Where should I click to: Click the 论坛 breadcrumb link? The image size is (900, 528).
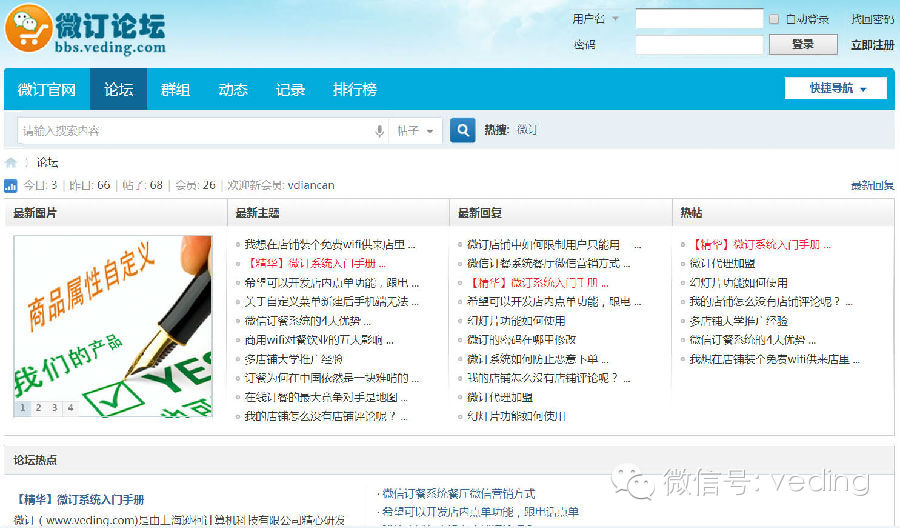pyautogui.click(x=47, y=162)
